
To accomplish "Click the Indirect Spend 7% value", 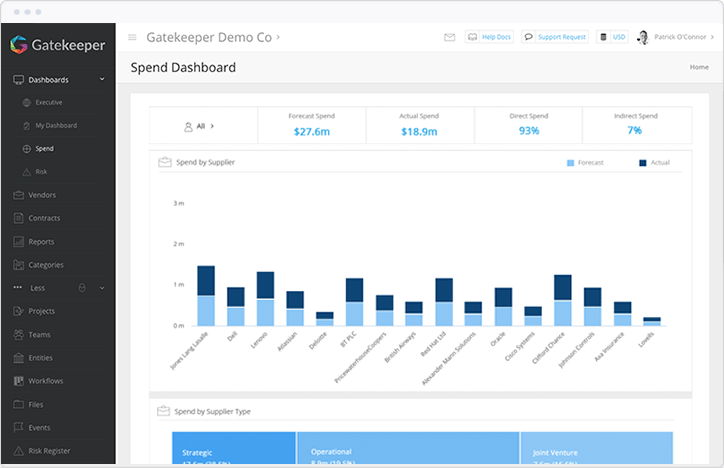I will click(x=634, y=131).
